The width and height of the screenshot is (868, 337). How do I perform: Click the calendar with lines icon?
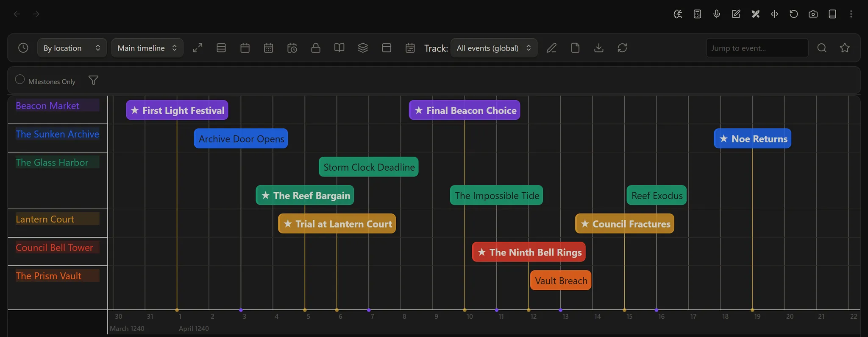point(410,48)
